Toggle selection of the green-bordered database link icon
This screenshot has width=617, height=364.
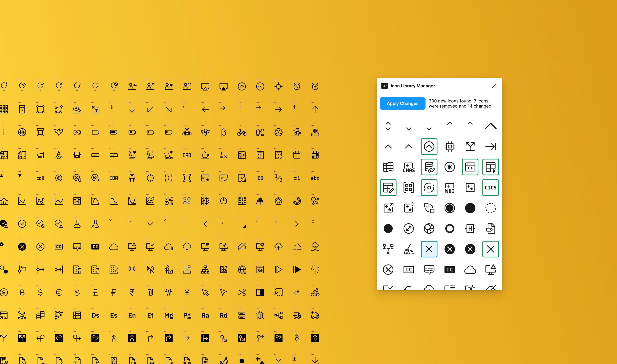tap(429, 167)
